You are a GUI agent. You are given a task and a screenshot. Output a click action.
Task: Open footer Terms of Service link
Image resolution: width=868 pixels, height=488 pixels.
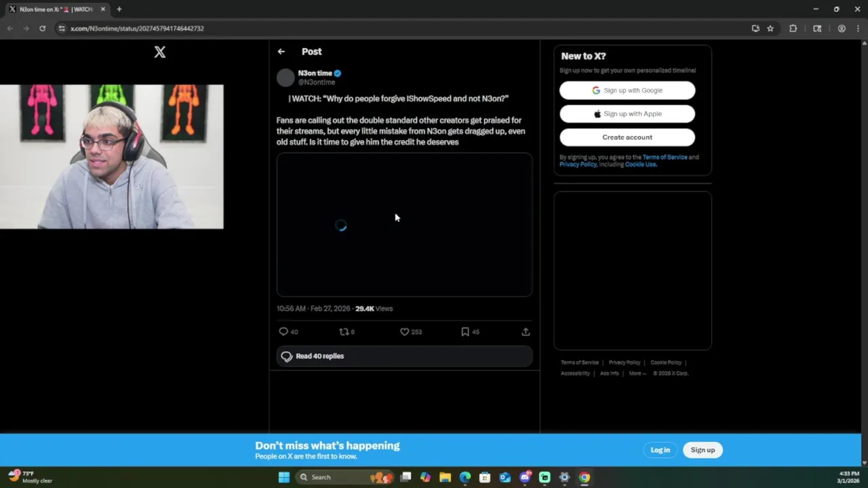click(580, 363)
